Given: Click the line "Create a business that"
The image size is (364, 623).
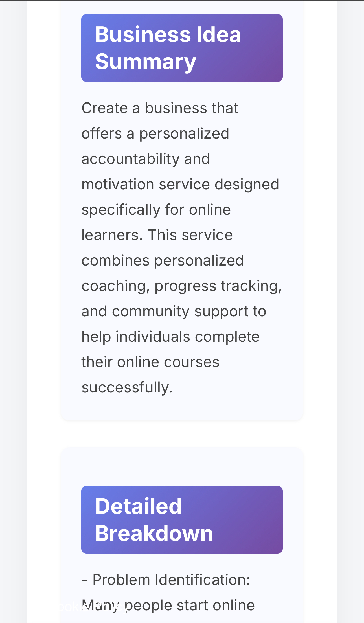Looking at the screenshot, I should 160,108.
